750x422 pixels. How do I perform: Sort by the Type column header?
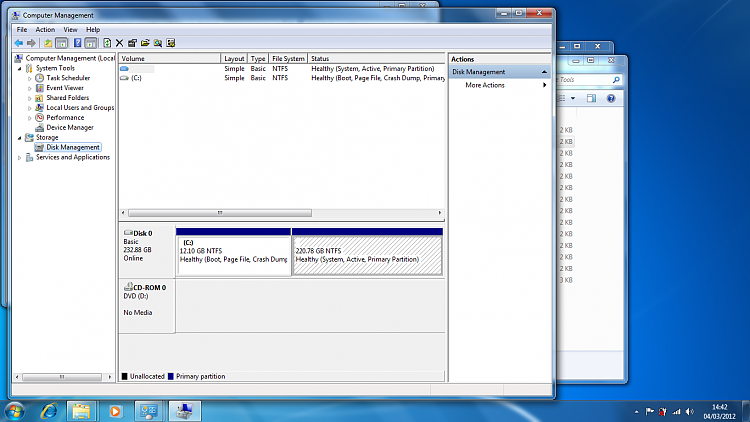(x=258, y=58)
